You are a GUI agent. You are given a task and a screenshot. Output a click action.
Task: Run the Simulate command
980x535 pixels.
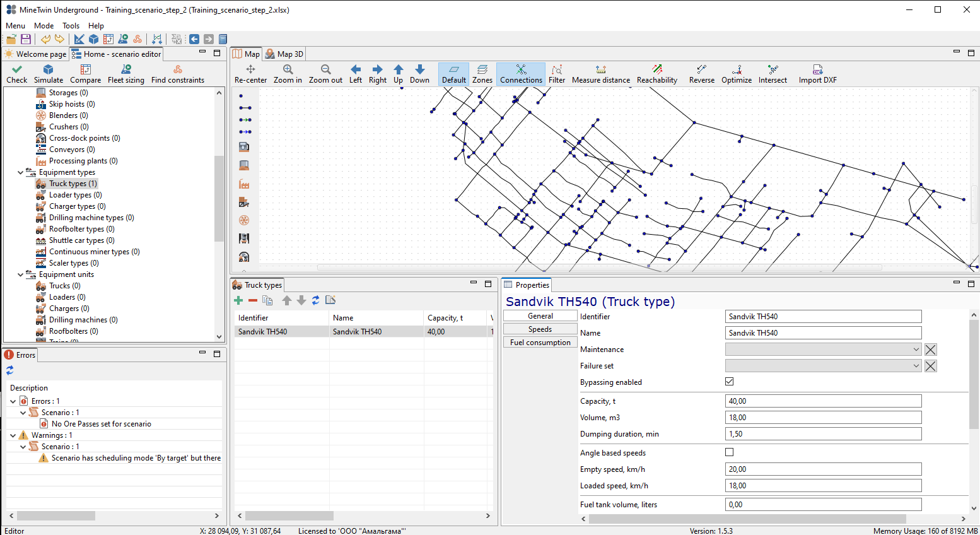(x=49, y=74)
